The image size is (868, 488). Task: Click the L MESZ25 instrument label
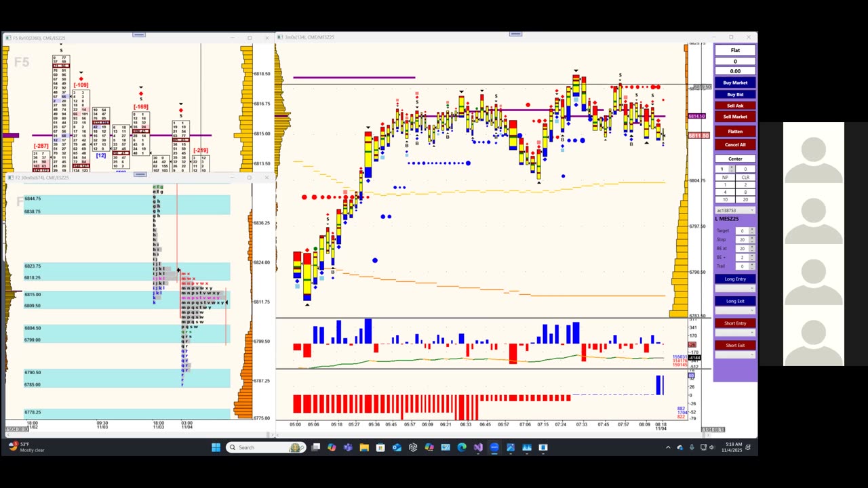pos(727,219)
